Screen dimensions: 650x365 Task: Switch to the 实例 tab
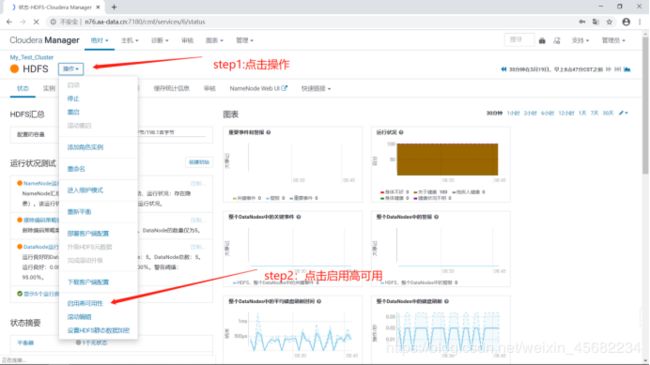pyautogui.click(x=49, y=88)
